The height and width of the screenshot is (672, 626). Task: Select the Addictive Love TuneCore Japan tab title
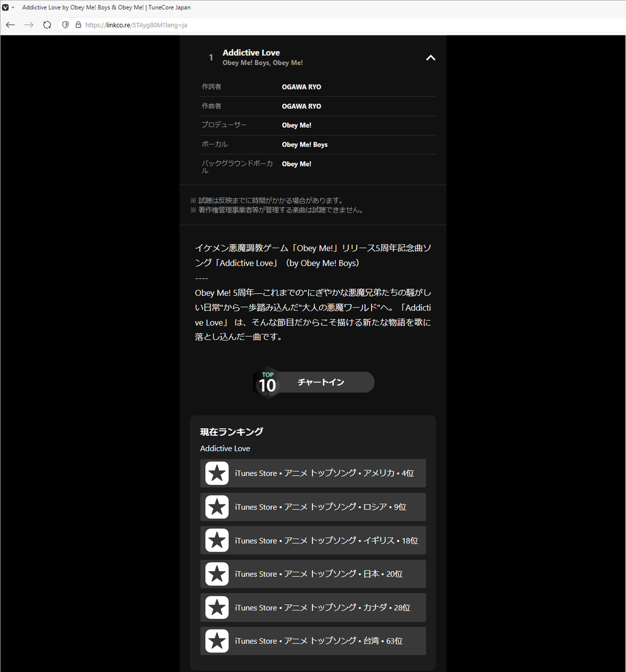(x=106, y=7)
